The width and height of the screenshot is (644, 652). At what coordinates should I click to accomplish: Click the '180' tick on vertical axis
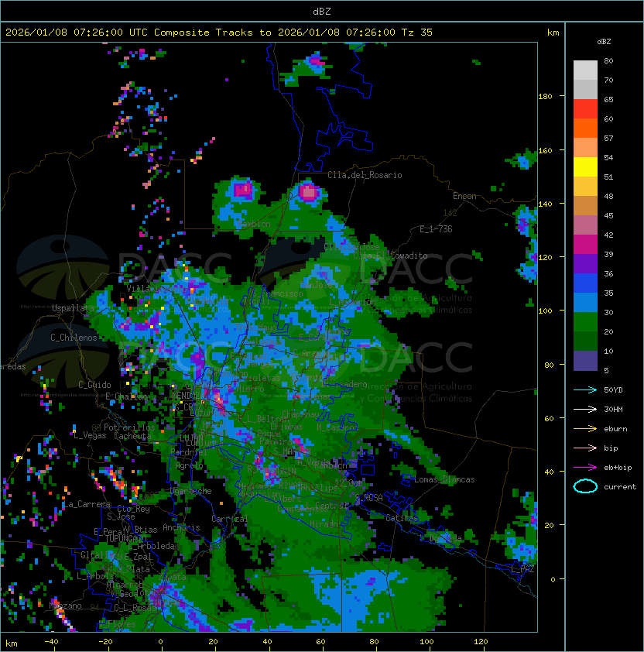pyautogui.click(x=545, y=97)
